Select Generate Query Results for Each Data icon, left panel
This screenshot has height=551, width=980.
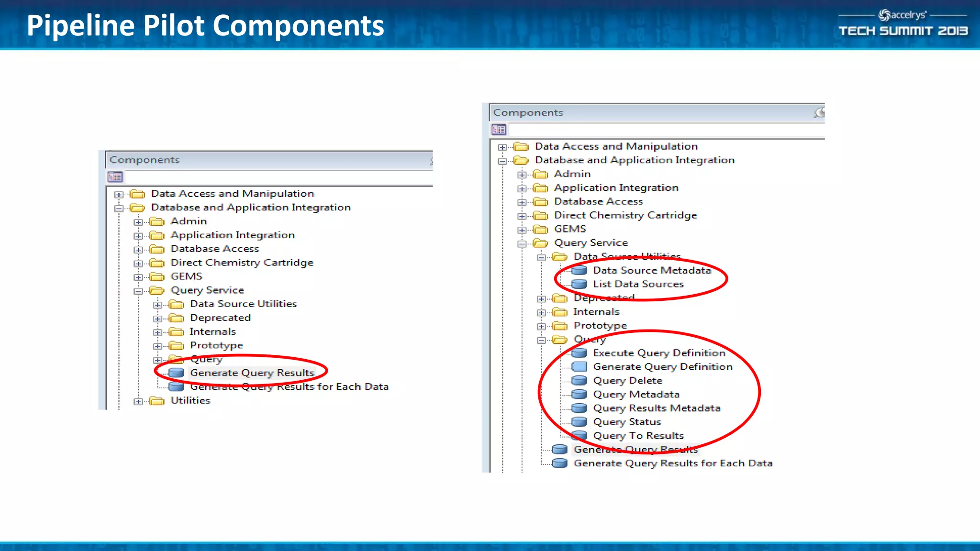click(x=176, y=386)
